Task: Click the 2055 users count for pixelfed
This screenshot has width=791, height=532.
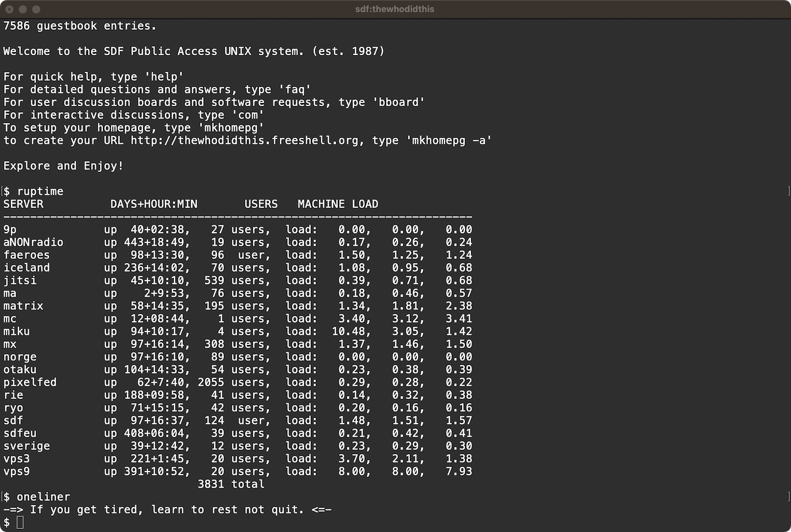Action: click(x=211, y=382)
